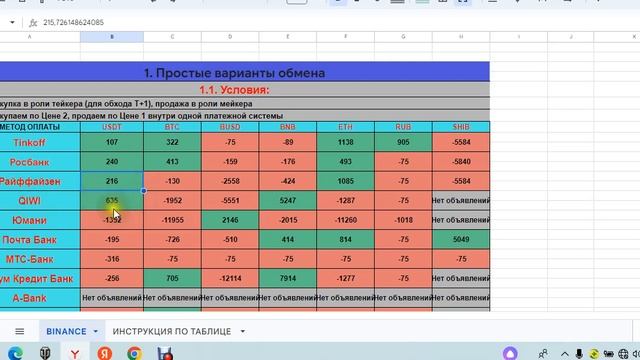Select column F header
This screenshot has width=640, height=360.
click(x=345, y=37)
